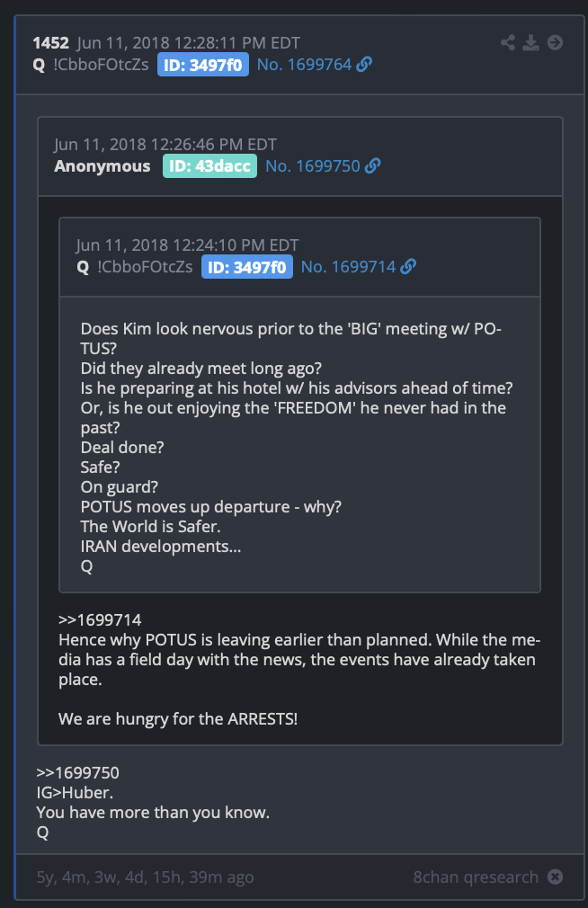
Task: Open post link No. 1699714
Action: click(x=348, y=267)
